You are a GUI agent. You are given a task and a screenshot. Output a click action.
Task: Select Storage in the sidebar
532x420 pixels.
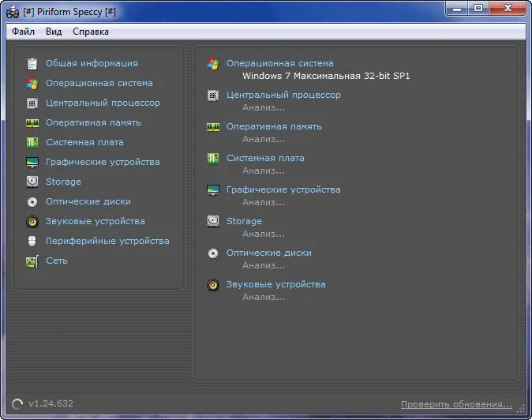point(63,182)
